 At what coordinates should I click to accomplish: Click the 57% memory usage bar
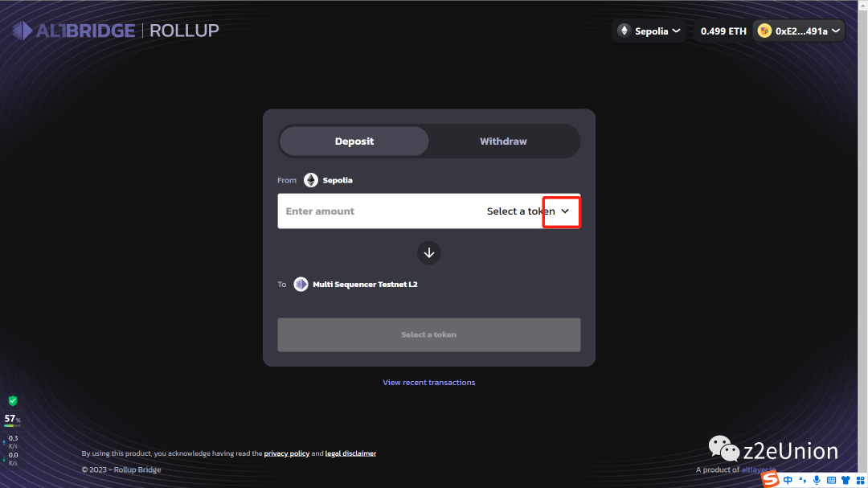[x=12, y=420]
